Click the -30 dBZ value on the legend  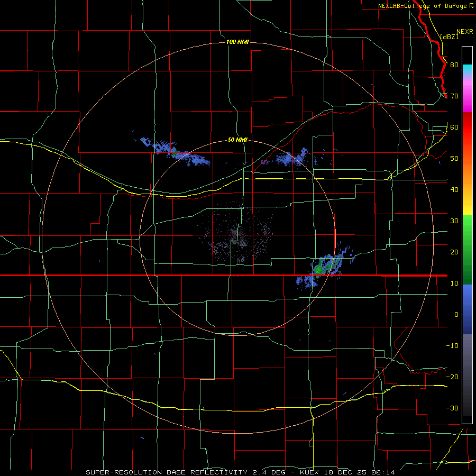(452, 408)
